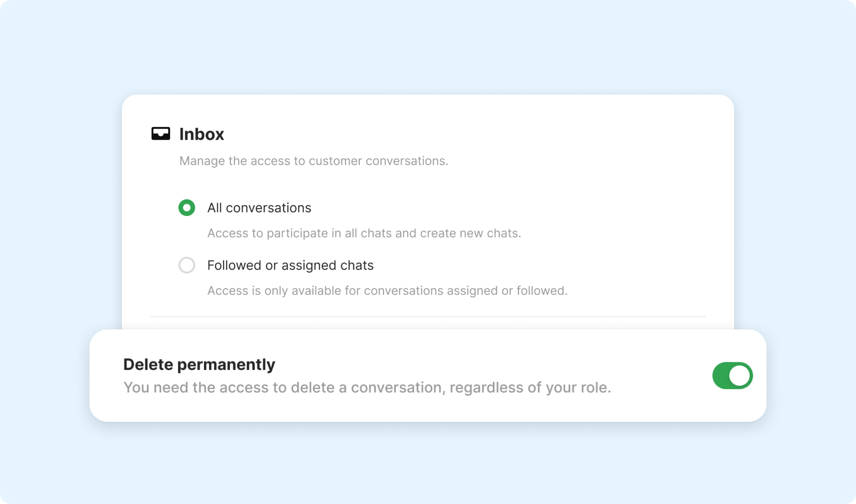Click "Manage the access to customer conversations" text
856x504 pixels.
pos(314,161)
